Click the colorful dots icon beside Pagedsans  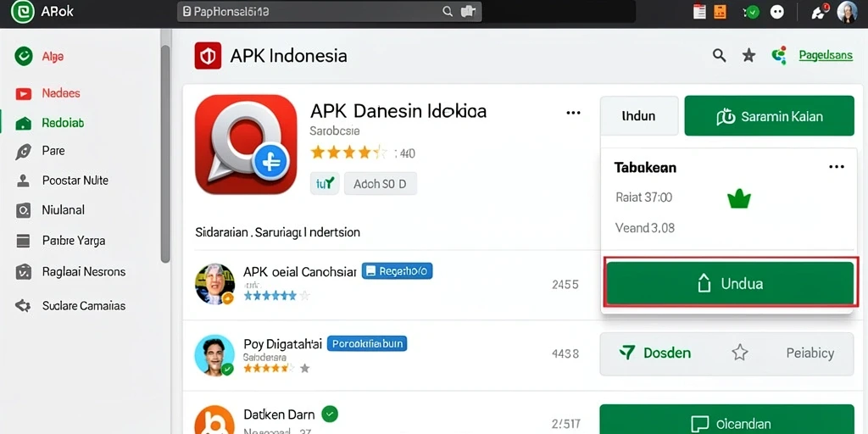(x=779, y=55)
